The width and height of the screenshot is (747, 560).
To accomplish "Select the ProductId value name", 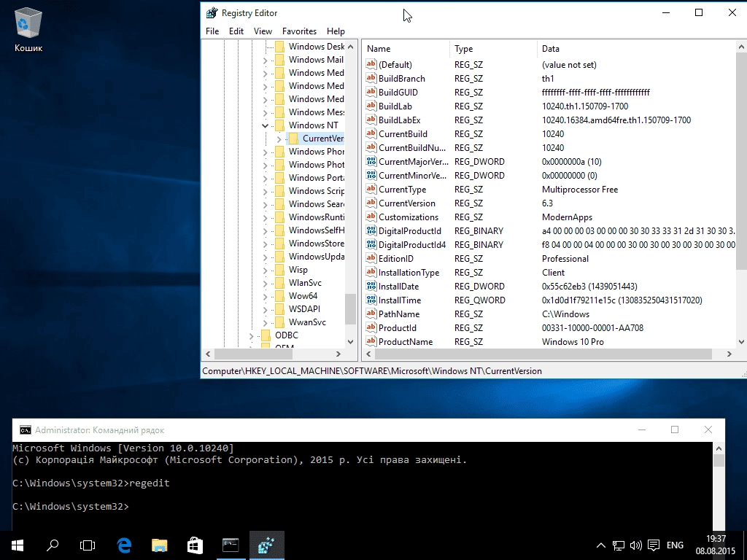I will [398, 327].
